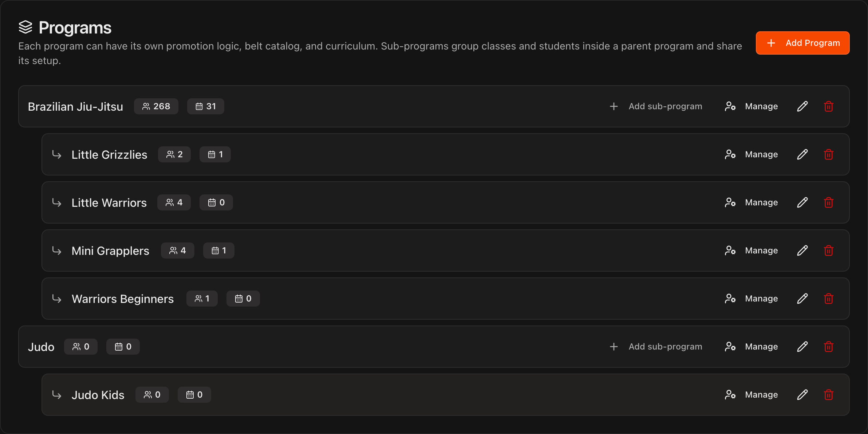Delete the Mini Grapplers sub-program

(x=829, y=250)
